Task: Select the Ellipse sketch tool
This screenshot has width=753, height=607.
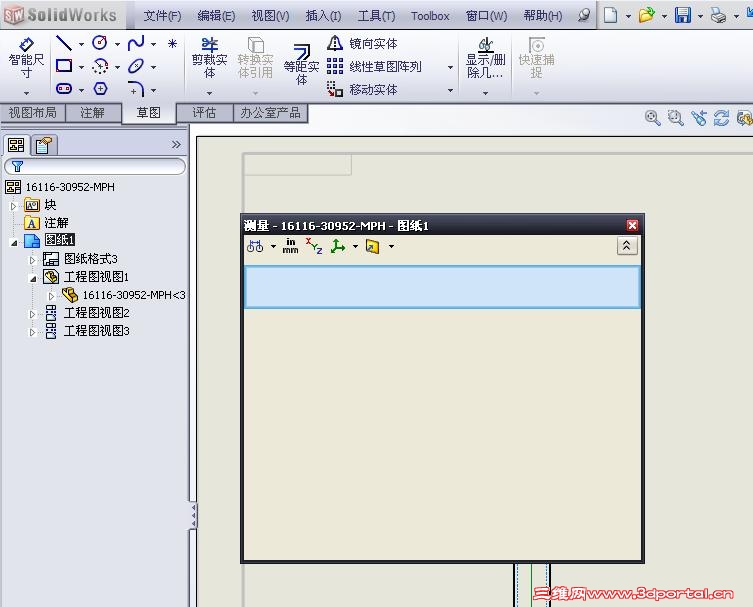Action: pyautogui.click(x=136, y=66)
